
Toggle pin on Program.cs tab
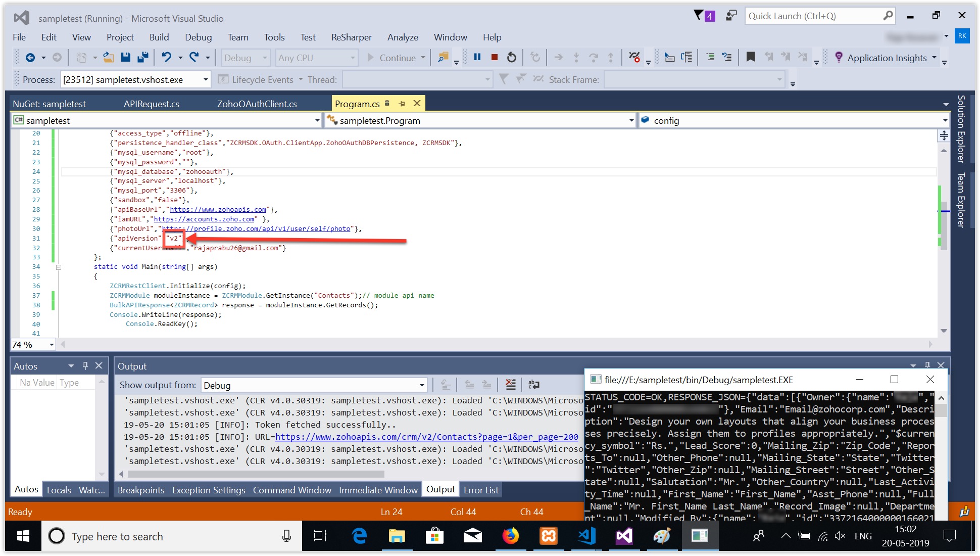pyautogui.click(x=402, y=104)
